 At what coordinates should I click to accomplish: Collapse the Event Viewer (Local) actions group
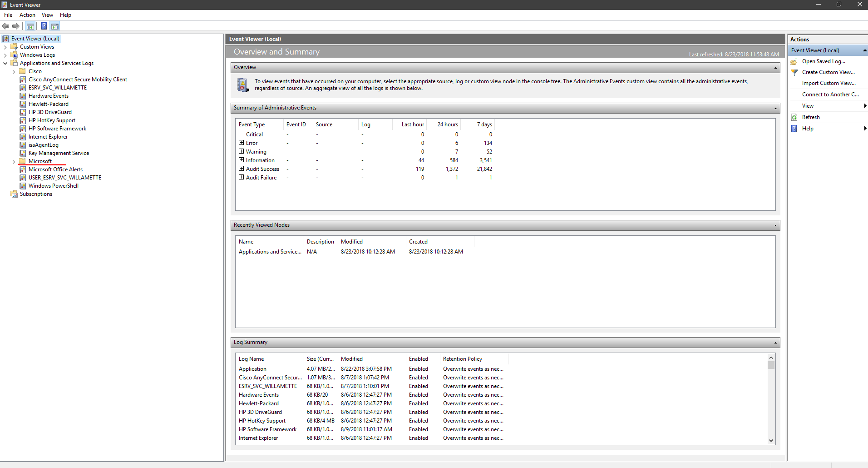[865, 50]
